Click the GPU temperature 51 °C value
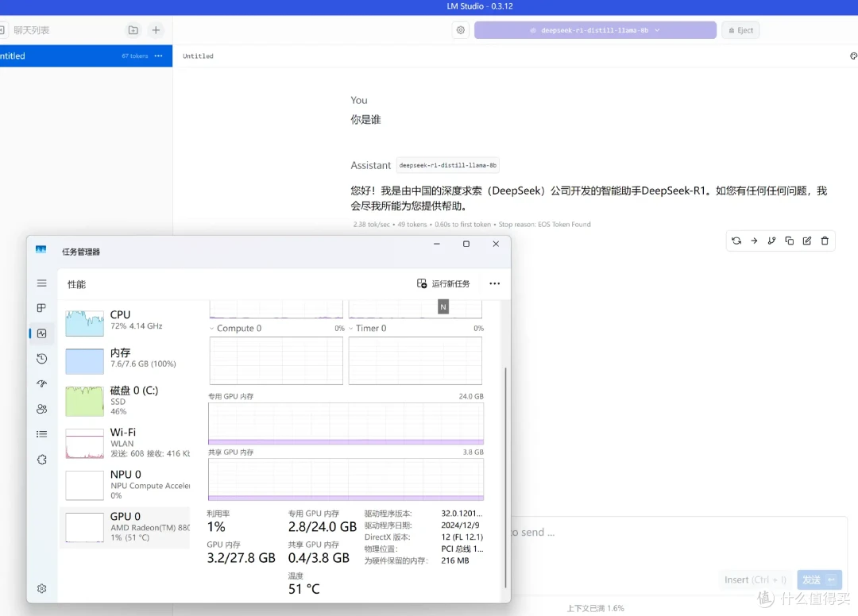The height and width of the screenshot is (616, 858). click(x=303, y=589)
